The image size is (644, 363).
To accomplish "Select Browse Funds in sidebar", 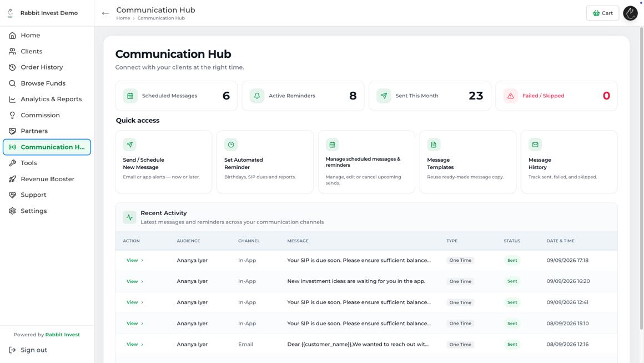I will pos(47,83).
